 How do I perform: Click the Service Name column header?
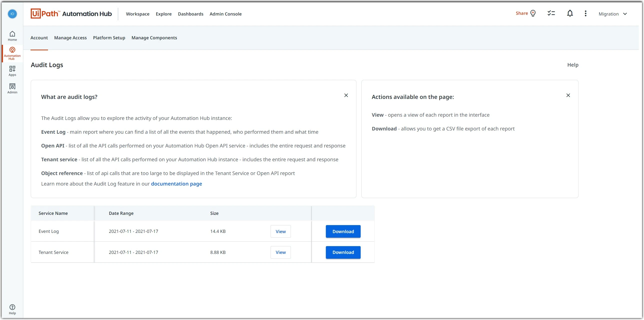click(x=53, y=213)
